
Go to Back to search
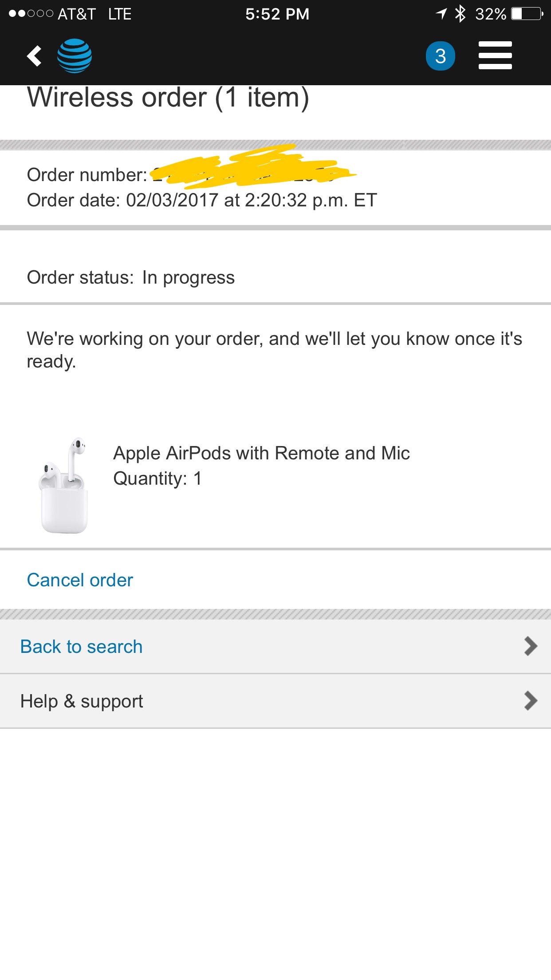pos(275,647)
